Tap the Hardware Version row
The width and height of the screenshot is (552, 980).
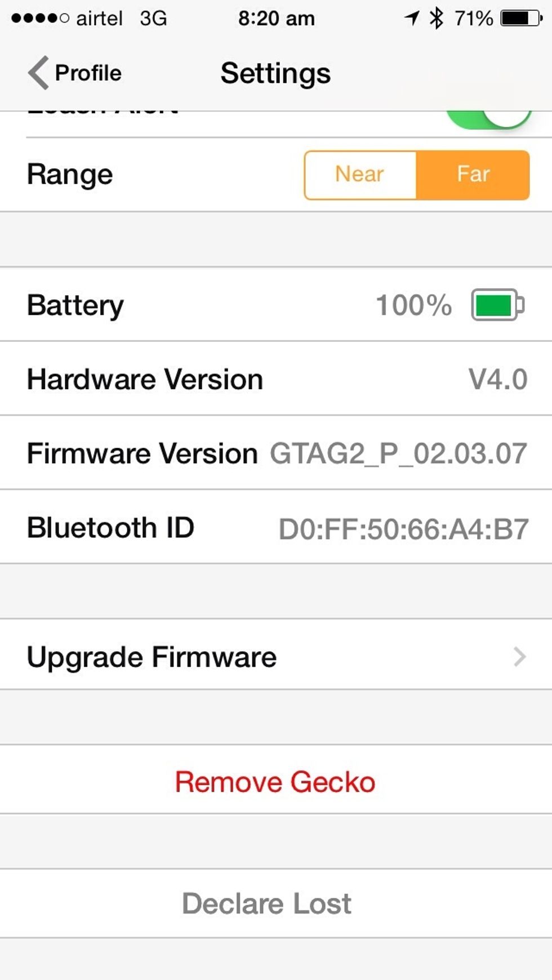pyautogui.click(x=276, y=379)
